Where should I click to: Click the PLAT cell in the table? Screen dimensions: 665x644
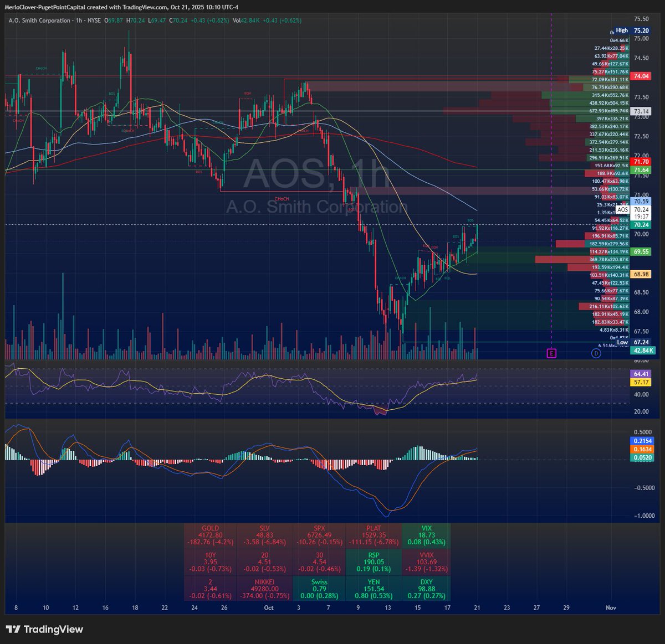374,535
